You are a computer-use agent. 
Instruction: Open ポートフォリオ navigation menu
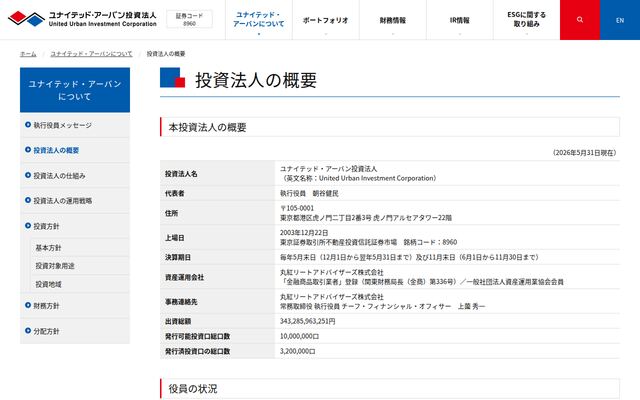point(326,20)
